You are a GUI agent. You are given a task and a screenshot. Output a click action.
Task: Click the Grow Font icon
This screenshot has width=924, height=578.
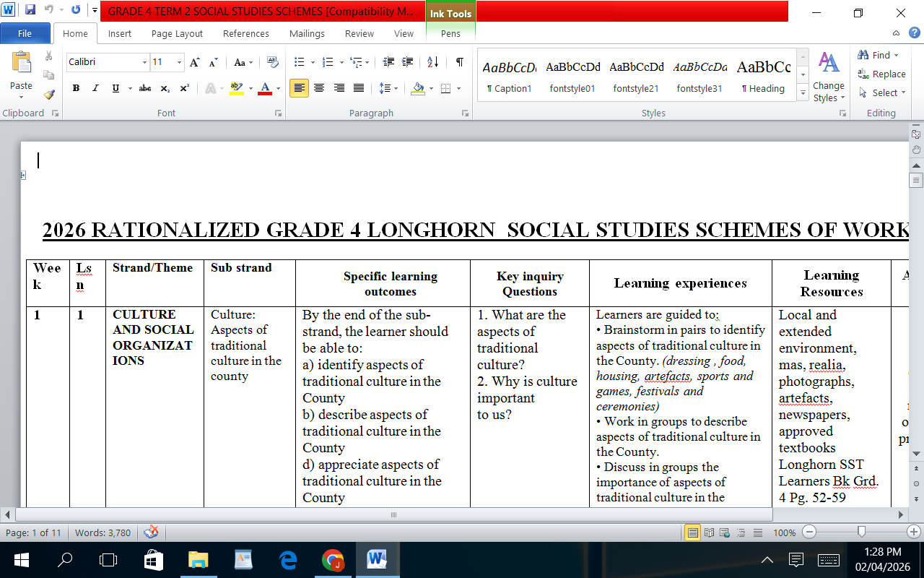click(x=194, y=63)
